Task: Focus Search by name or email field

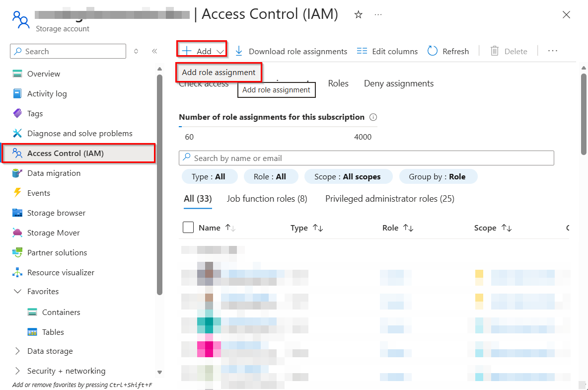Action: click(x=367, y=158)
